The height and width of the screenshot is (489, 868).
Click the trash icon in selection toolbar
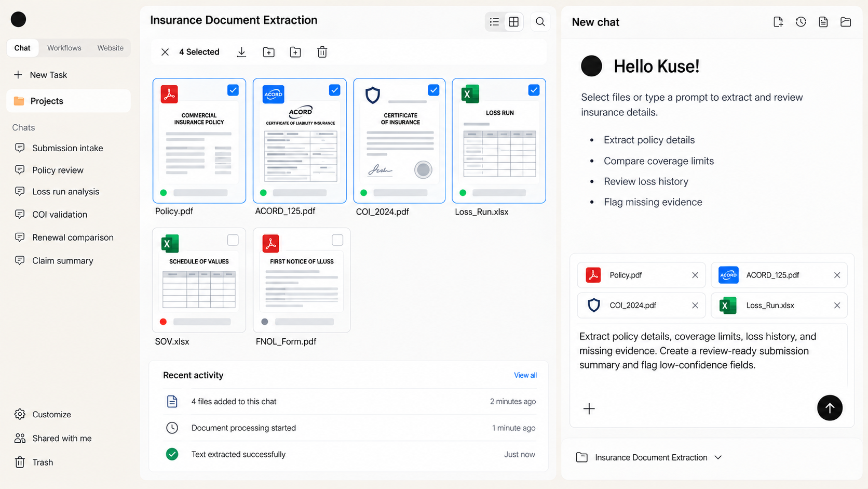click(x=322, y=52)
